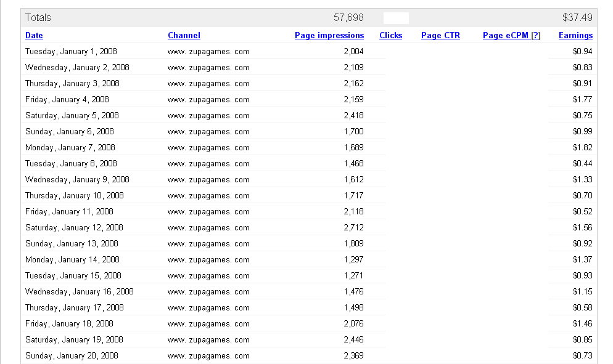Sort the report by Clicks
Image resolution: width=613 pixels, height=364 pixels.
click(390, 35)
